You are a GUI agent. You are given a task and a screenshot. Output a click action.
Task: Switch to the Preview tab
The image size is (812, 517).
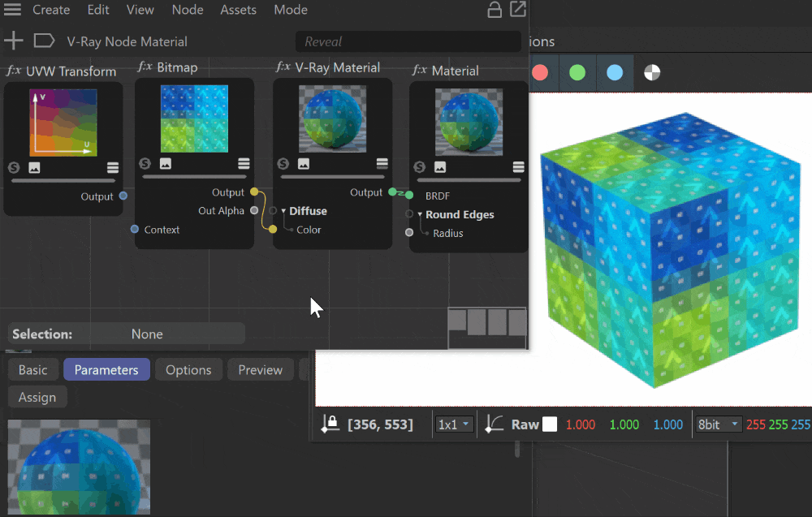click(261, 369)
